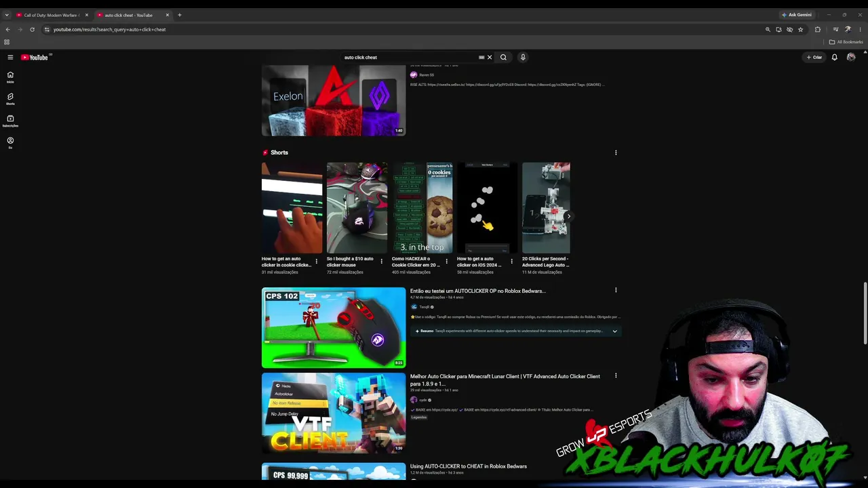The height and width of the screenshot is (488, 868).
Task: Open the Como HACKEAR Cookie Clicker short thumbnail
Action: (422, 207)
